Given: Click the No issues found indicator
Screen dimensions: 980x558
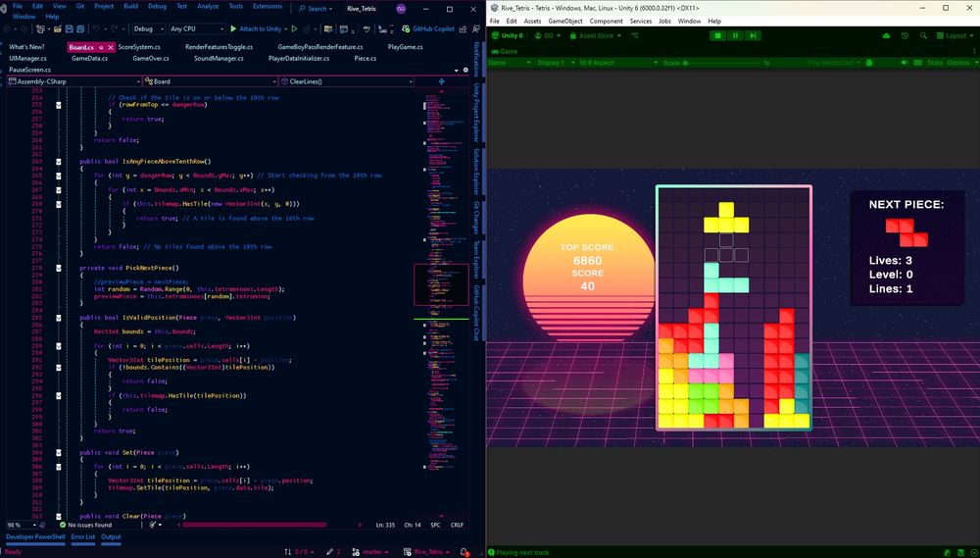Looking at the screenshot, I should click(x=84, y=525).
